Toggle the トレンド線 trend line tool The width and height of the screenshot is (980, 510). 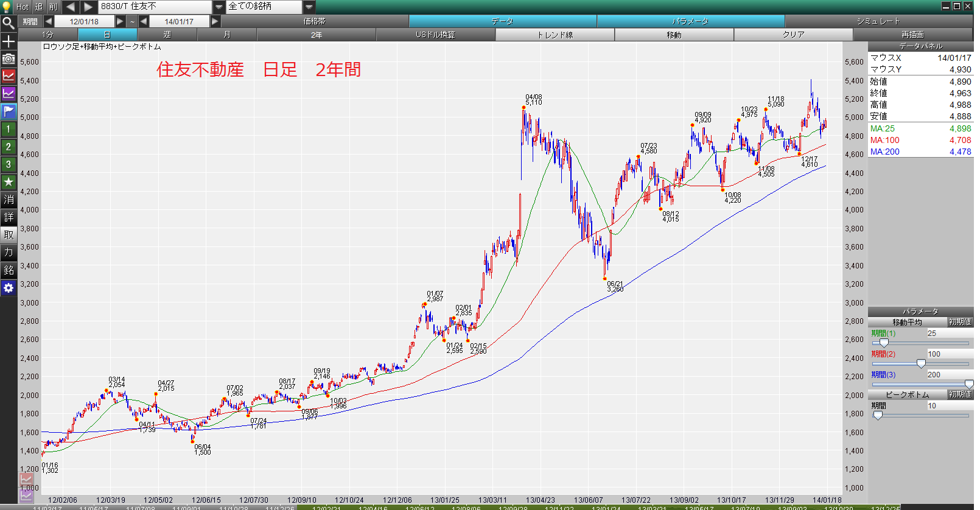(x=555, y=35)
